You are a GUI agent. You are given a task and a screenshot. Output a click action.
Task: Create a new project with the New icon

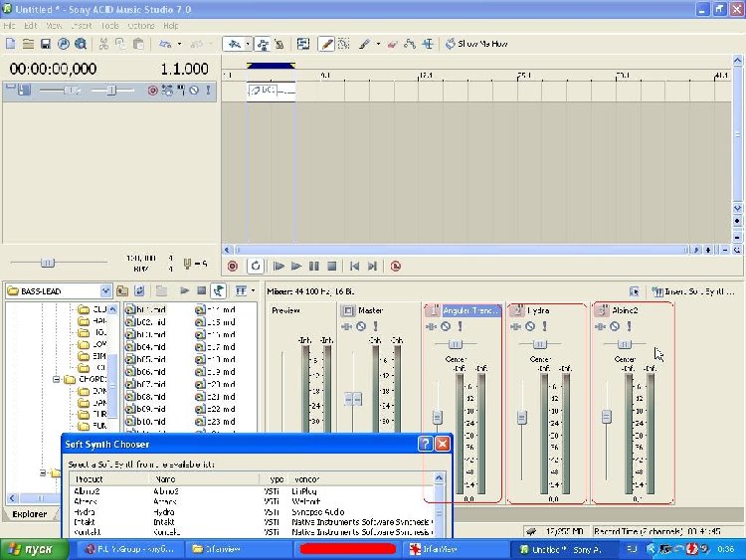(11, 44)
